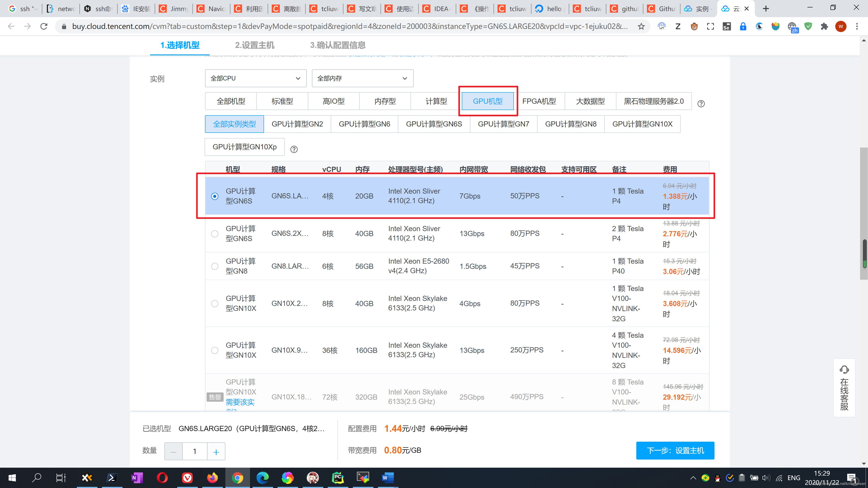Select the GN6S.2X... 8核 40GB instance radio
868x488 pixels.
pyautogui.click(x=215, y=234)
